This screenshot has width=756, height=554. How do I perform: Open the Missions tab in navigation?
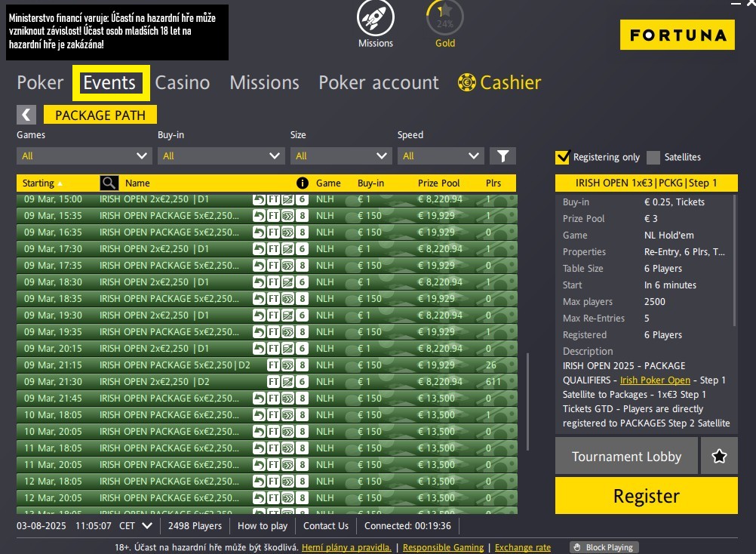click(264, 82)
